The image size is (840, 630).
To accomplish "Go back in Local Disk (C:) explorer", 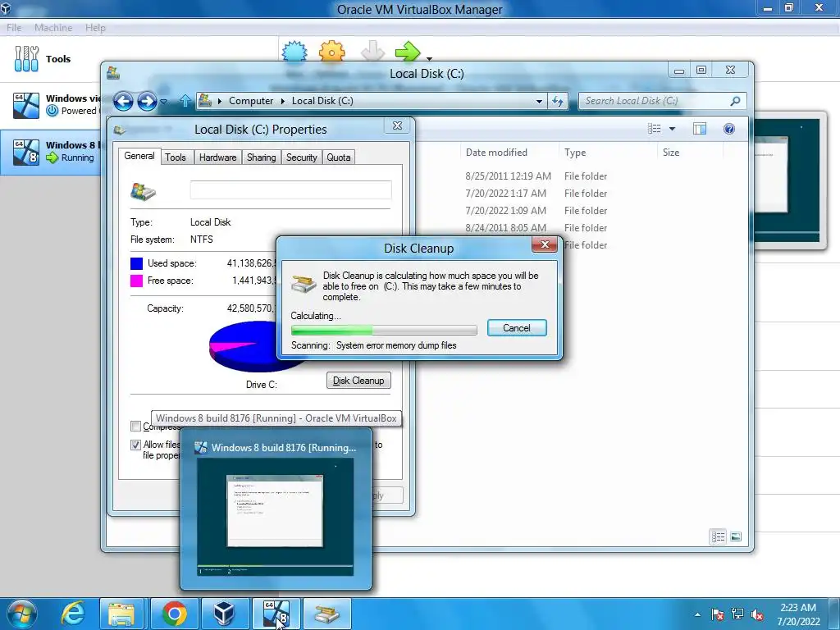I will (x=123, y=101).
